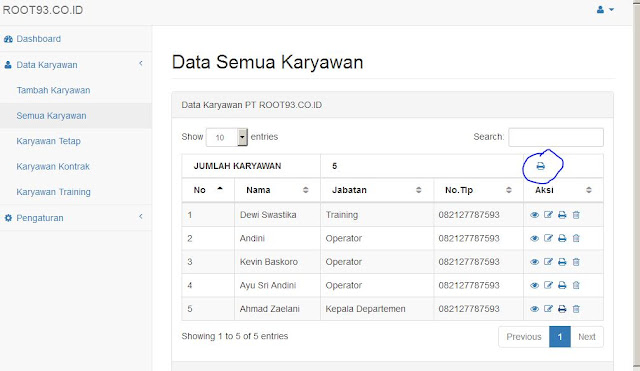Viewport: 640px width, 371px height.
Task: Delete Ahmad Zaelani with trash icon
Action: pyautogui.click(x=576, y=309)
